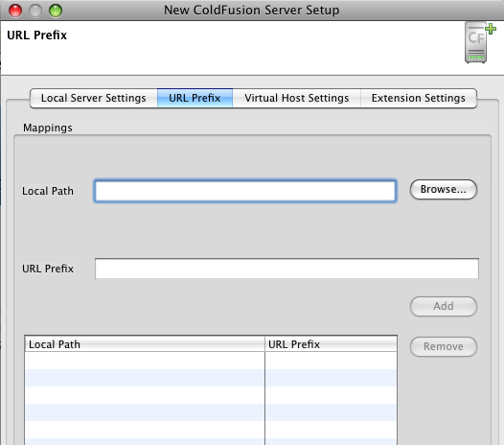504x445 pixels.
Task: Go to Extension Settings tab
Action: click(419, 98)
